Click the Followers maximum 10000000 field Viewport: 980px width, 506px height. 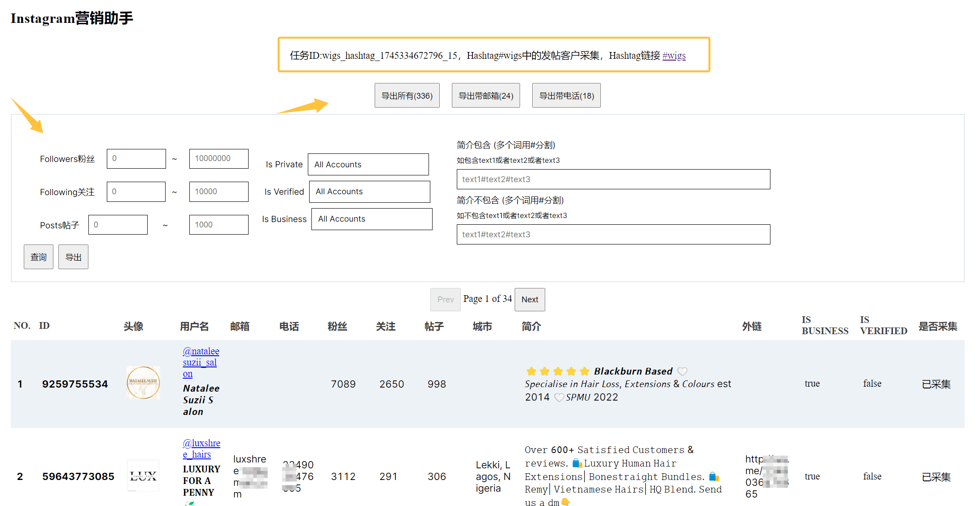pos(219,159)
